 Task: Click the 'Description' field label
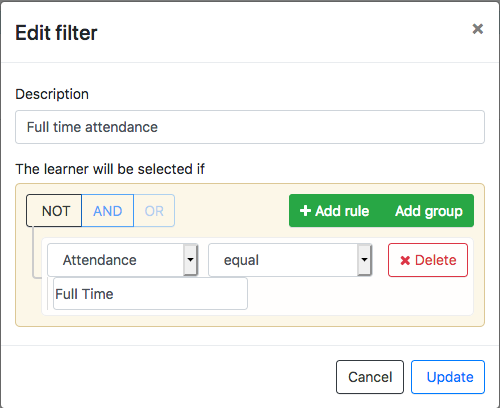click(52, 94)
